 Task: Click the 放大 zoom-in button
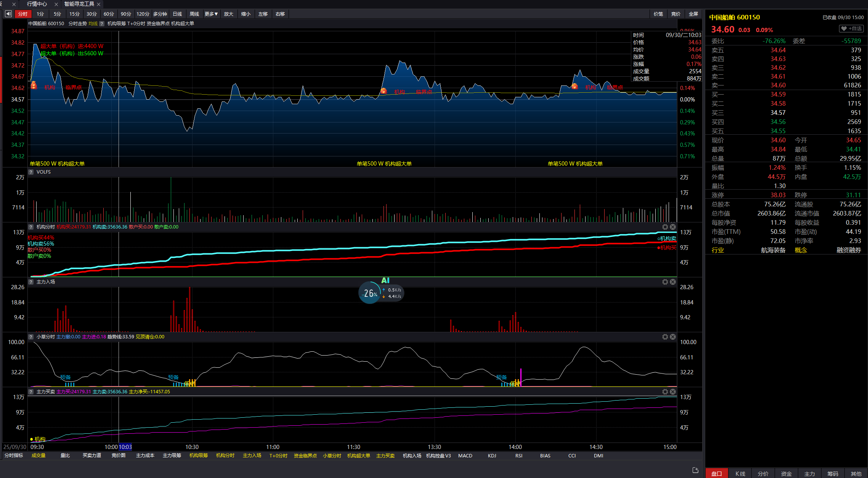pos(228,14)
